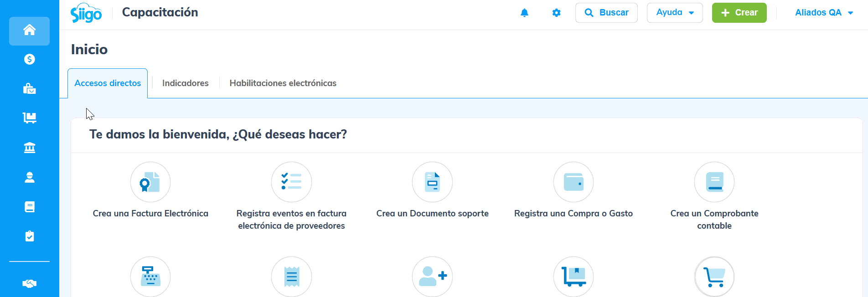Open the dollar sign sales module
Image resolution: width=868 pixels, height=297 pixels.
pyautogui.click(x=30, y=59)
